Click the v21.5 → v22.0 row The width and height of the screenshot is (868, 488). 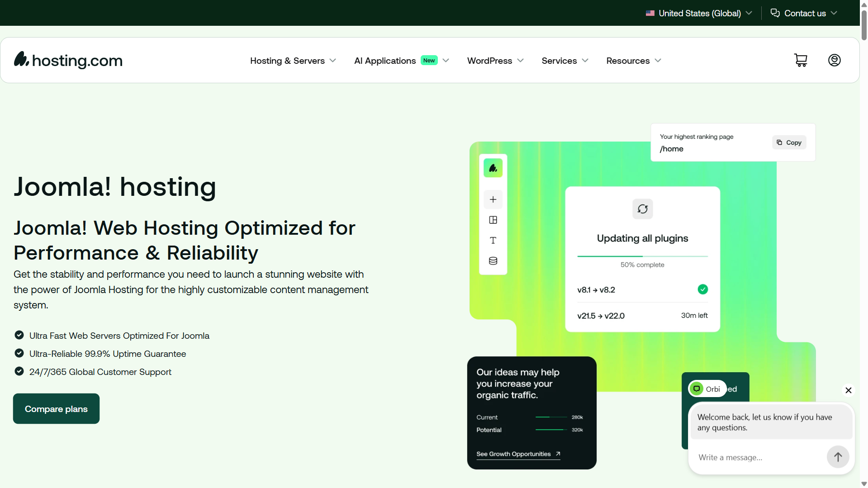pos(642,316)
